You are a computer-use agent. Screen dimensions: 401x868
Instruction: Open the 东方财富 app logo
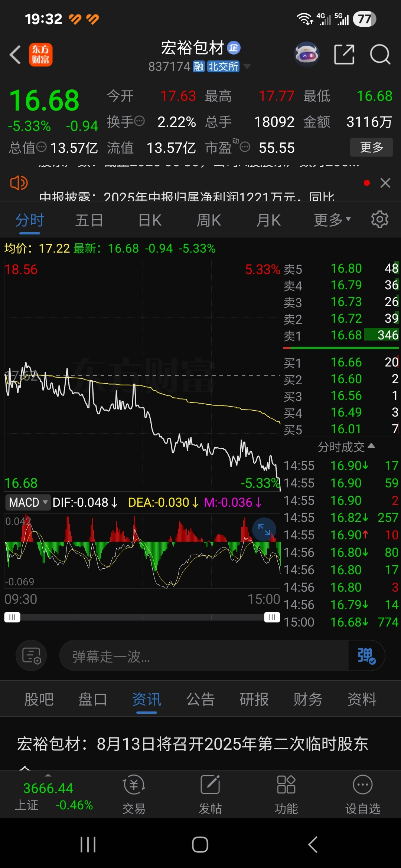(x=41, y=55)
